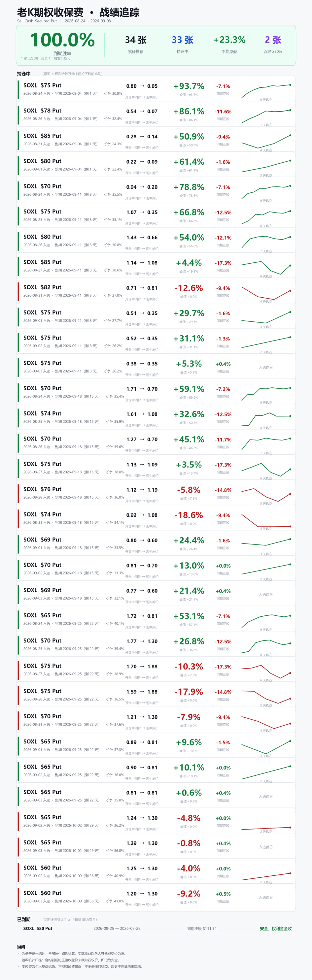Select the 持仓中 section header
Screen dimensions: 312x980
(x=23, y=74)
